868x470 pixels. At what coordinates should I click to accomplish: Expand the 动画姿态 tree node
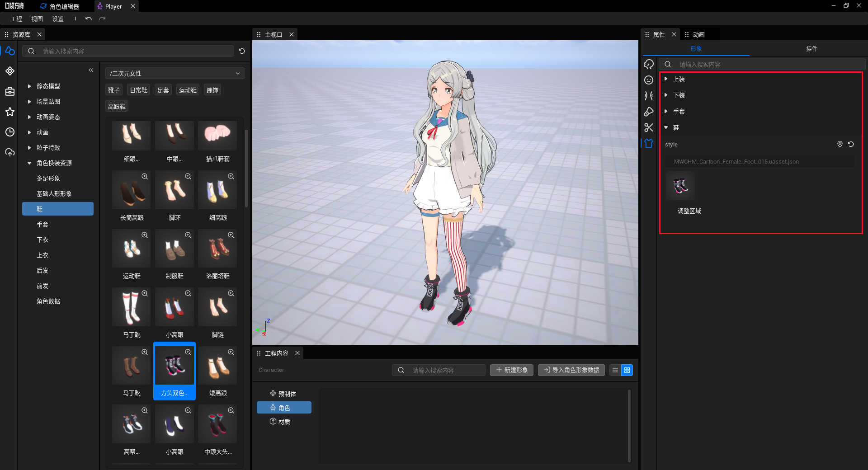coord(29,117)
